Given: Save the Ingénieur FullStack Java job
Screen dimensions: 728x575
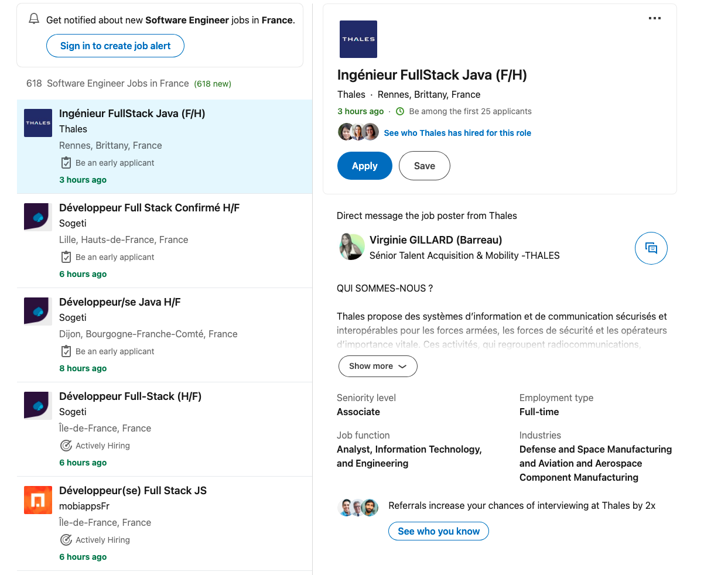Looking at the screenshot, I should pyautogui.click(x=424, y=166).
